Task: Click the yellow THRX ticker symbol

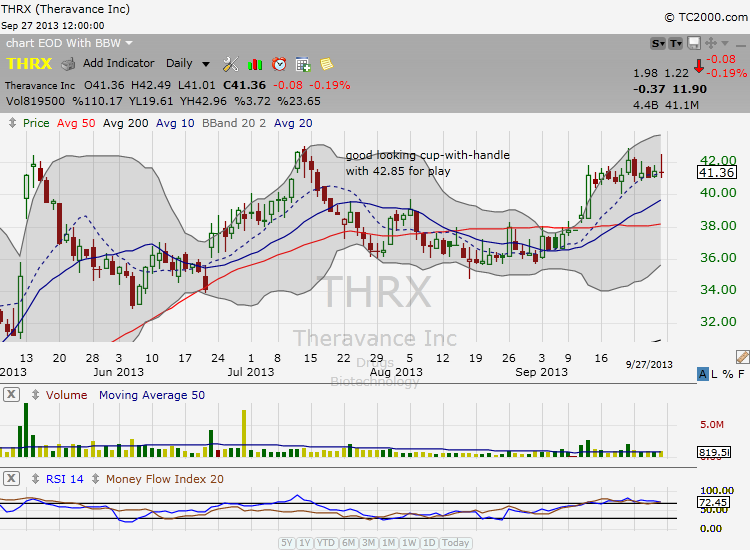Action: (x=29, y=64)
